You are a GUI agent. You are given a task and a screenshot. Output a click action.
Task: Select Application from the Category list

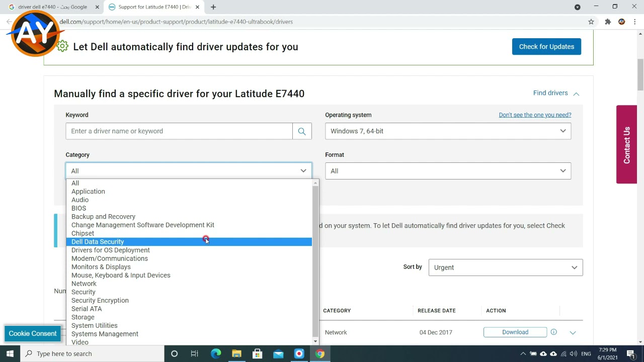pos(189,192)
